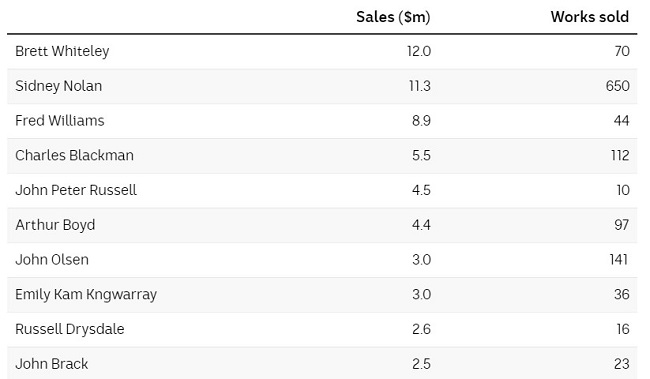Click the Works sold column header

tap(589, 17)
